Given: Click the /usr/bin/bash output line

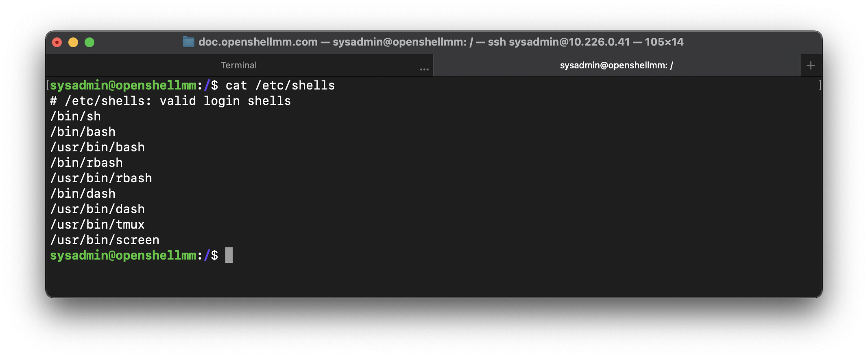Looking at the screenshot, I should (98, 147).
